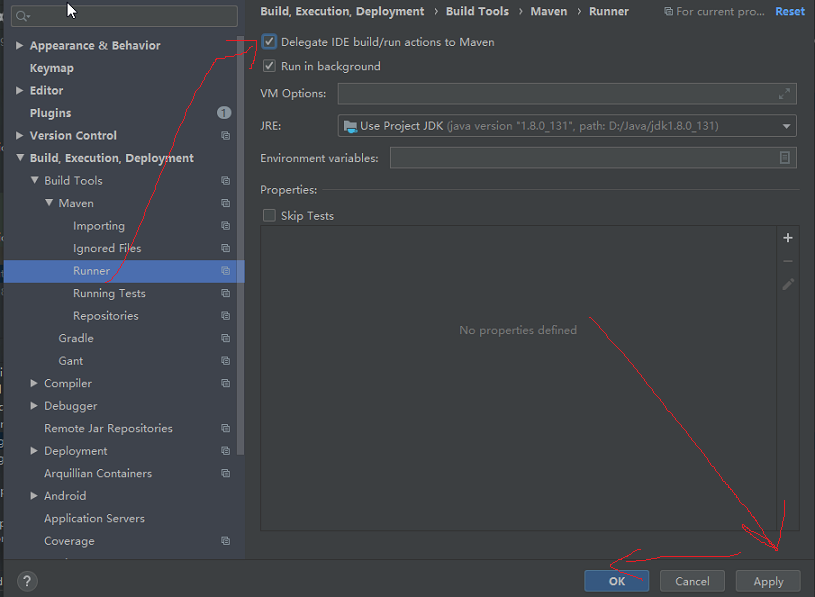Select the Ignored Files settings item
The width and height of the screenshot is (815, 597).
[107, 248]
